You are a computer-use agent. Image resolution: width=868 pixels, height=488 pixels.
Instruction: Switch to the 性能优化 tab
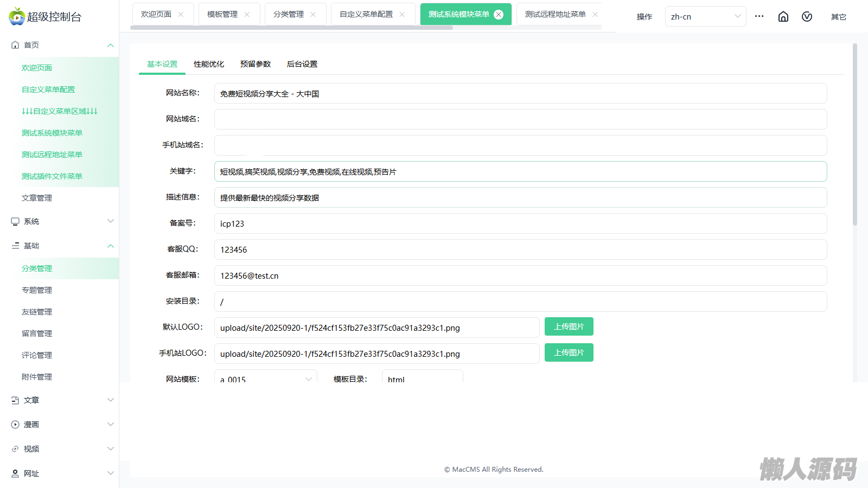209,64
